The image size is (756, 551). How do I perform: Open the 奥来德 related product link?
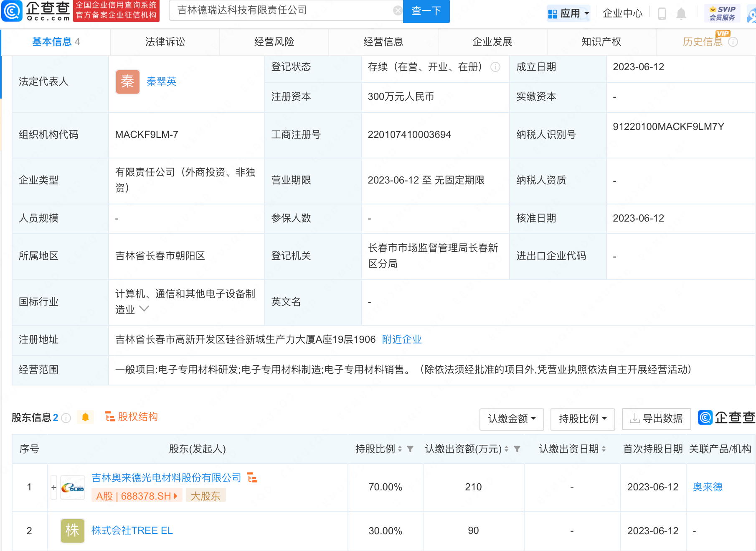pyautogui.click(x=708, y=487)
